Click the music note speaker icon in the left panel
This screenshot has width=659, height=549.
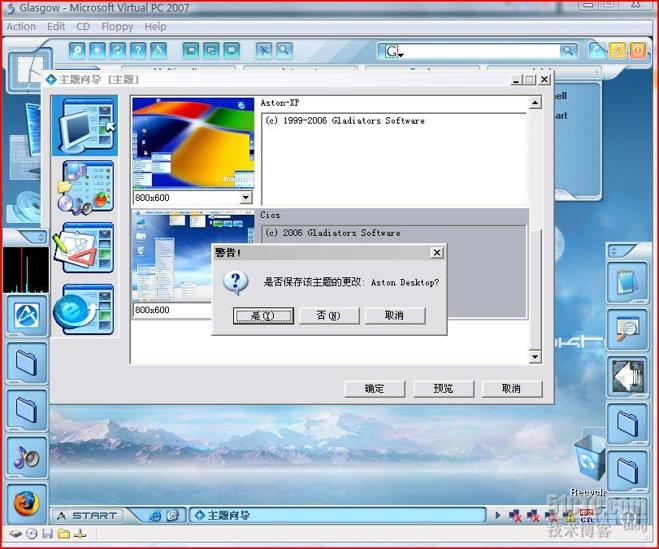pos(26,457)
